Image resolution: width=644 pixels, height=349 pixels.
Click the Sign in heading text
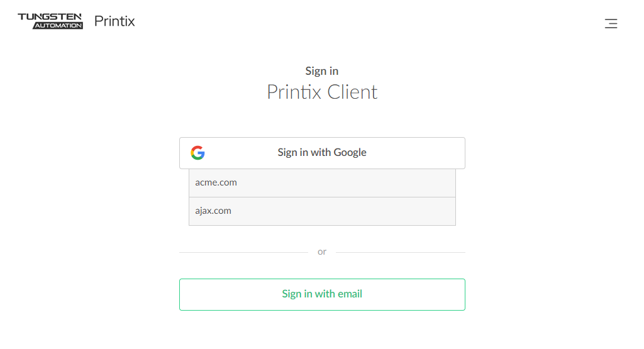tap(322, 71)
